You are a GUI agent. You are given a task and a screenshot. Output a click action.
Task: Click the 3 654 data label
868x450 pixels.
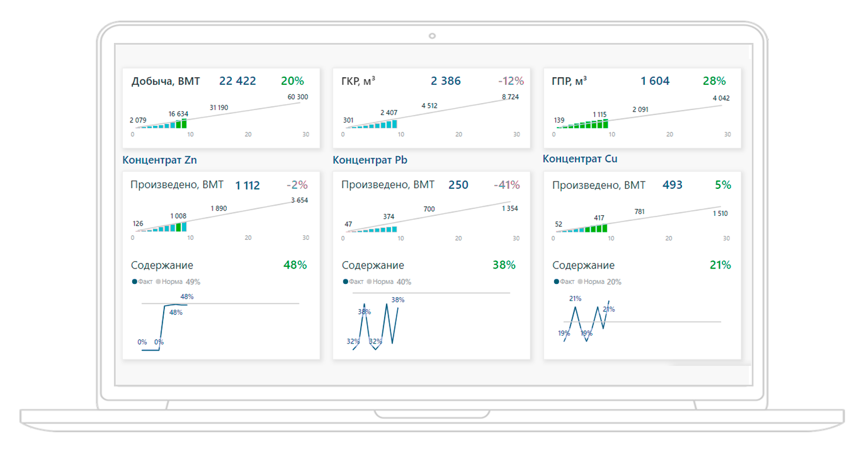[299, 200]
